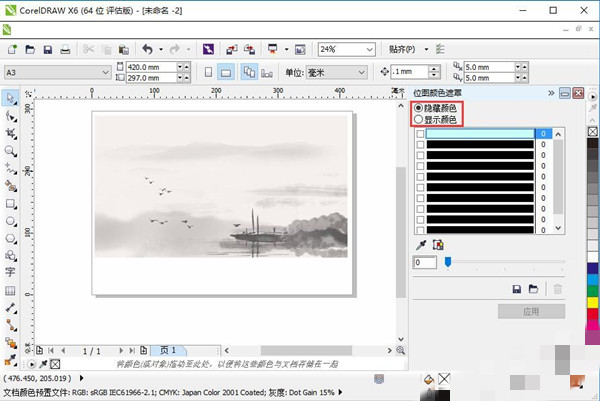Screen dimensions: 600x401
Task: Open a file with the Open folder icon
Action: pos(30,49)
